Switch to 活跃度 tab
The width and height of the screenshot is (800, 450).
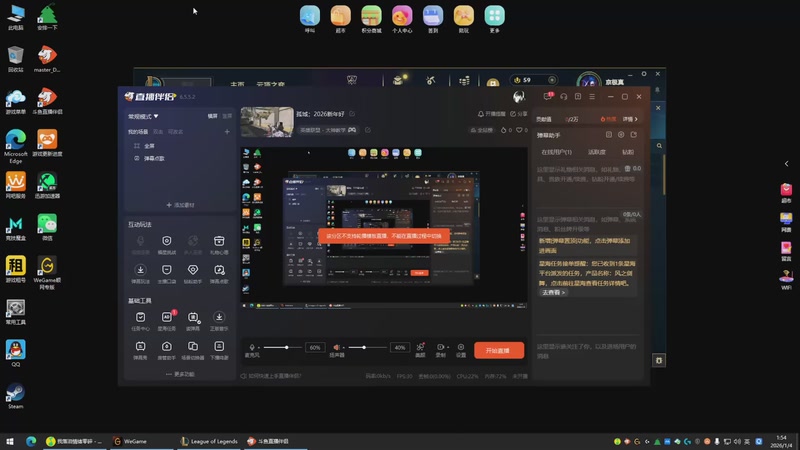point(596,152)
